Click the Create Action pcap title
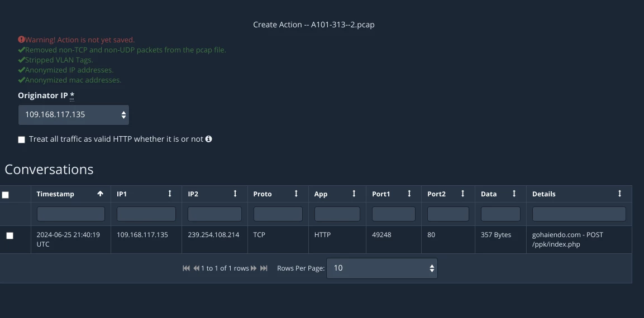 (x=314, y=25)
